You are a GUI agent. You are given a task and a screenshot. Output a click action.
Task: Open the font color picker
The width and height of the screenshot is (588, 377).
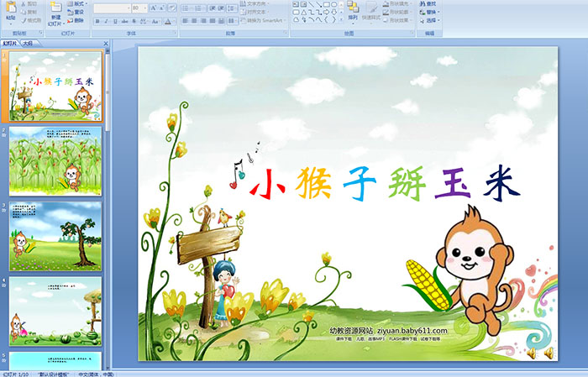pos(169,20)
